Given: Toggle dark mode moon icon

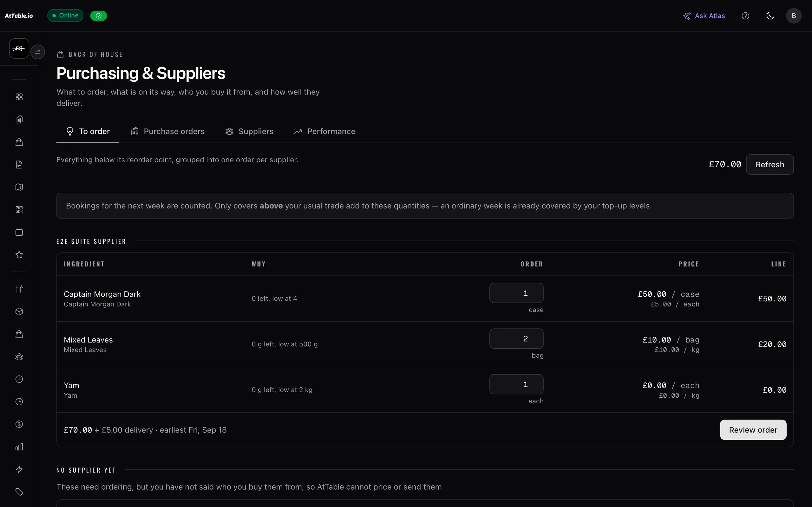Looking at the screenshot, I should 770,16.
